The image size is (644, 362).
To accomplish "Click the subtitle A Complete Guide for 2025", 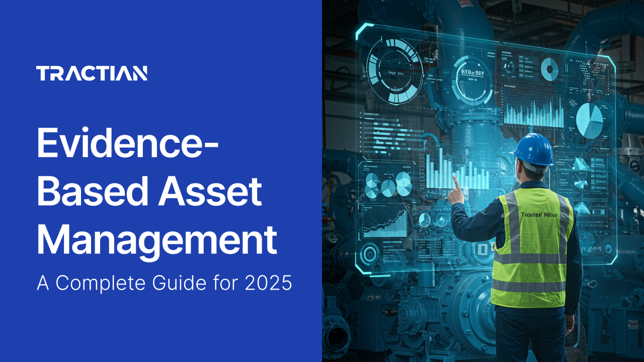I will tap(164, 283).
